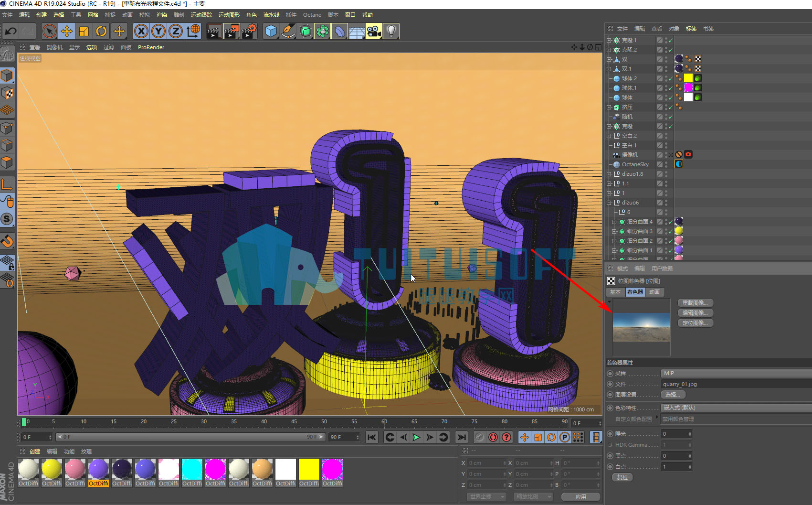The width and height of the screenshot is (812, 505).
Task: Go to timeline end button
Action: pyautogui.click(x=461, y=437)
